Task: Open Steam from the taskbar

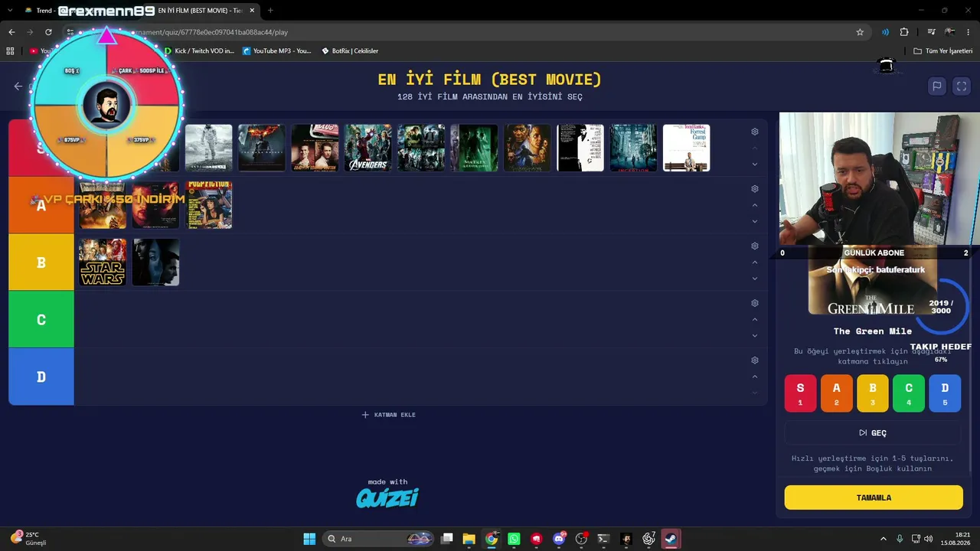Action: [671, 539]
